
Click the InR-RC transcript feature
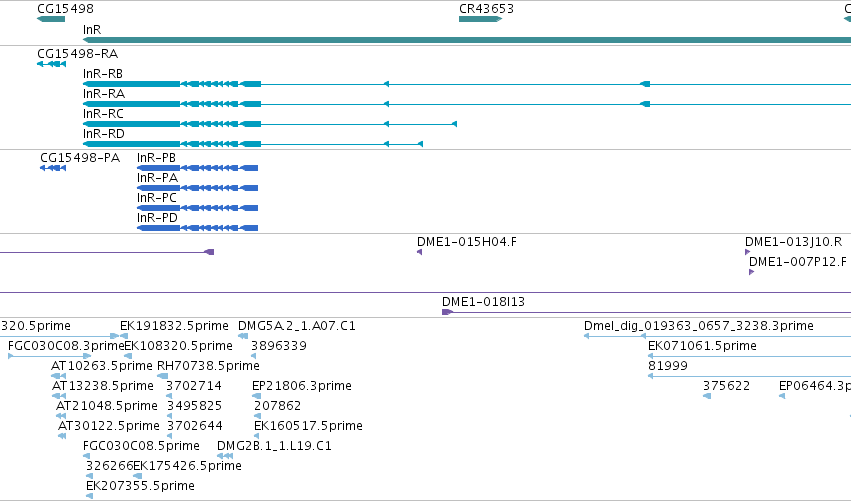(270, 124)
